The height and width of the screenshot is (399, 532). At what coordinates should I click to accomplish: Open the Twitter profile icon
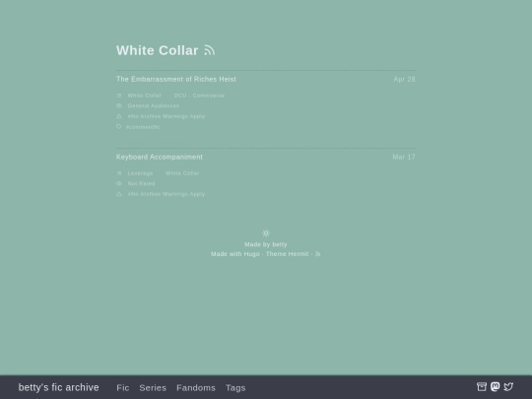coord(508,387)
